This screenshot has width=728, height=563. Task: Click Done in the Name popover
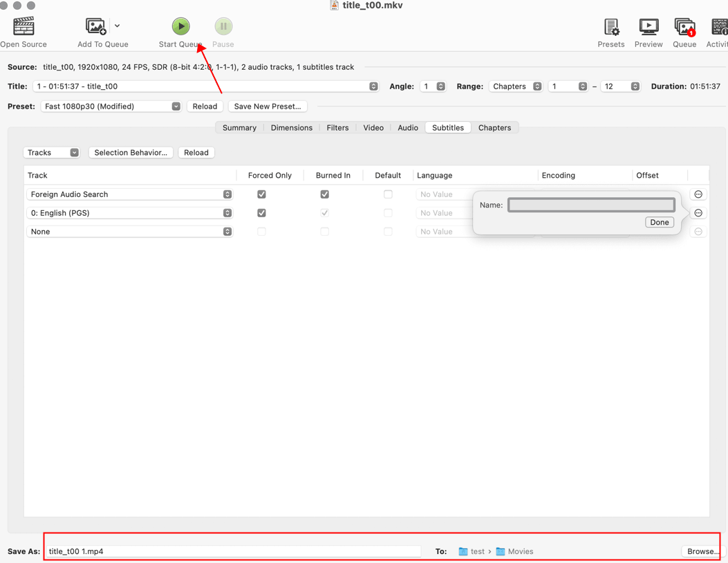[659, 222]
